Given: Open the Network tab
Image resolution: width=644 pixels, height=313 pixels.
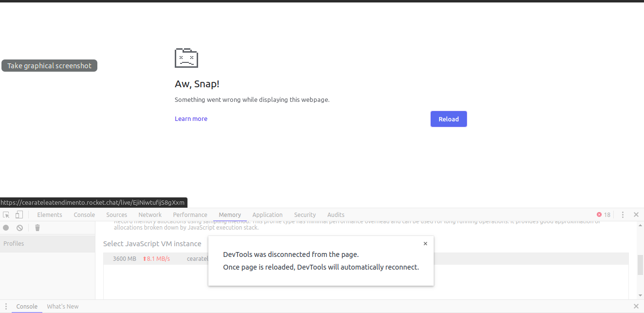Looking at the screenshot, I should click(150, 215).
